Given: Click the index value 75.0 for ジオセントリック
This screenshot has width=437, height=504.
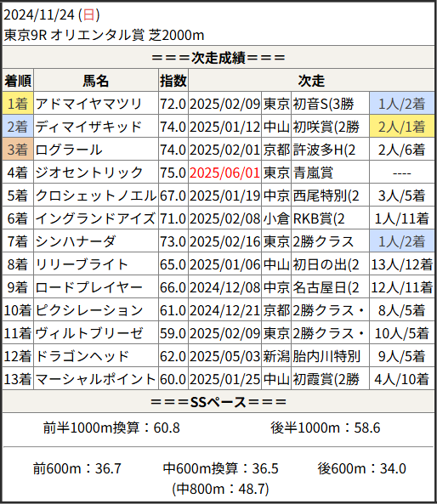Looking at the screenshot, I should 173,173.
